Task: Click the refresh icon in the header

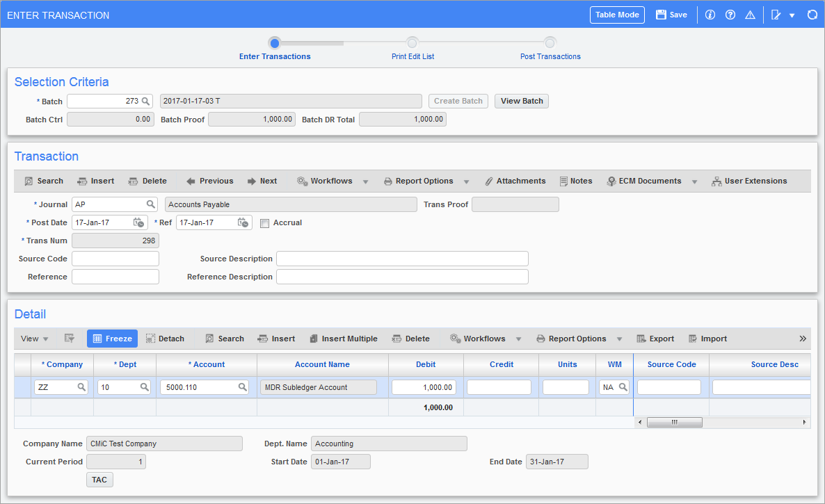Action: (812, 15)
